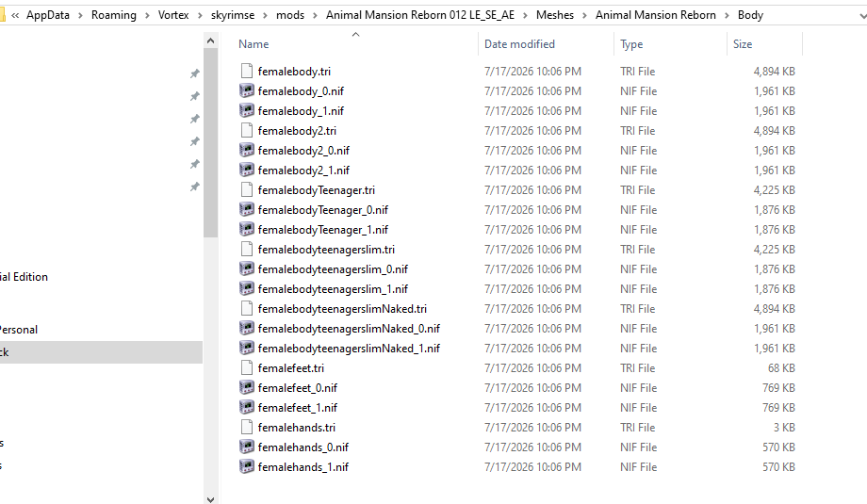The width and height of the screenshot is (867, 504).
Task: Select the femalehands.tri file icon
Action: click(247, 427)
